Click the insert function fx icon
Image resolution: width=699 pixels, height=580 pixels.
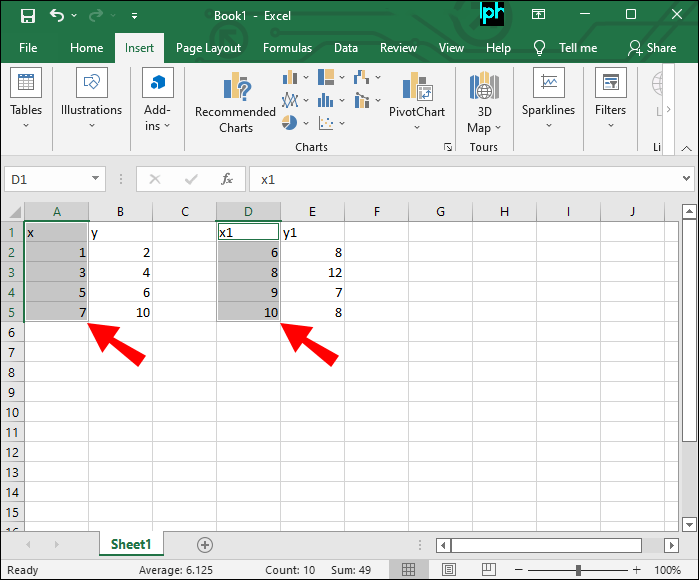[x=227, y=179]
